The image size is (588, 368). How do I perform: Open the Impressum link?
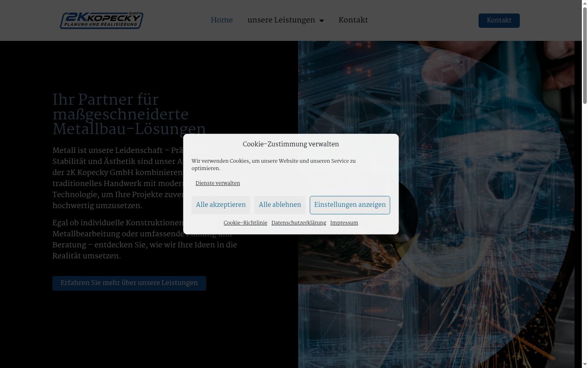[x=344, y=223]
